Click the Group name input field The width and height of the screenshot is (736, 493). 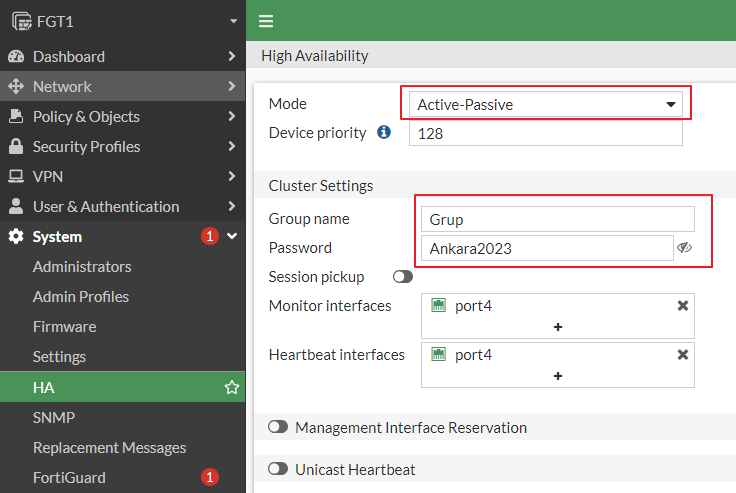point(558,219)
